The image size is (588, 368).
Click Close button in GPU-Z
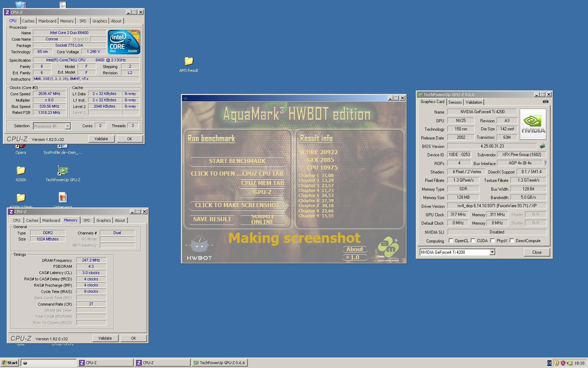click(537, 252)
